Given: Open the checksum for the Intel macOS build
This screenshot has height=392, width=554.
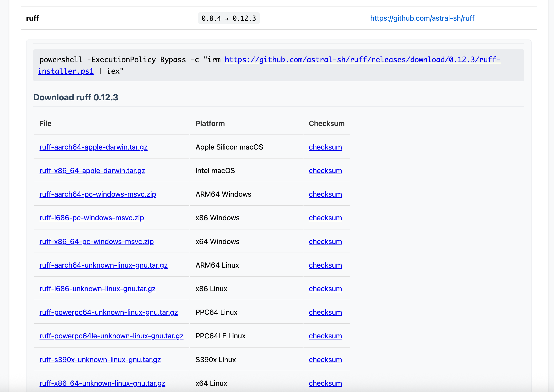Looking at the screenshot, I should [x=325, y=170].
